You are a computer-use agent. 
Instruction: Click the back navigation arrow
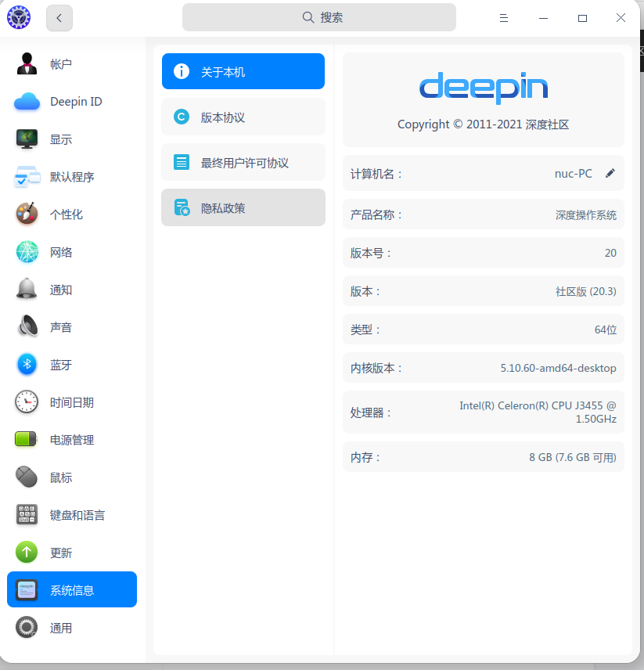click(x=59, y=17)
